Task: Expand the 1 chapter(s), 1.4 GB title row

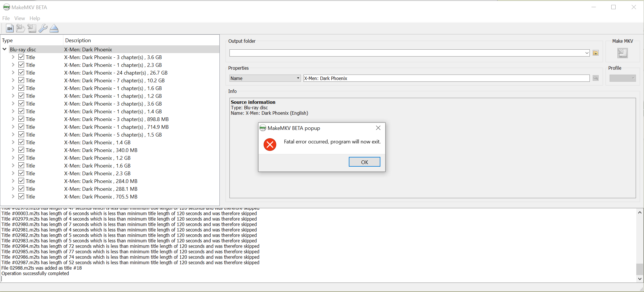Action: pos(13,111)
